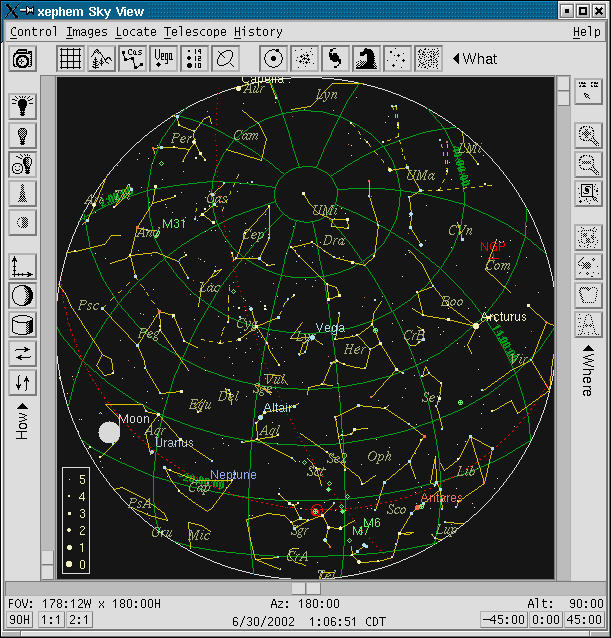Click the horsehead nebula icon

366,59
